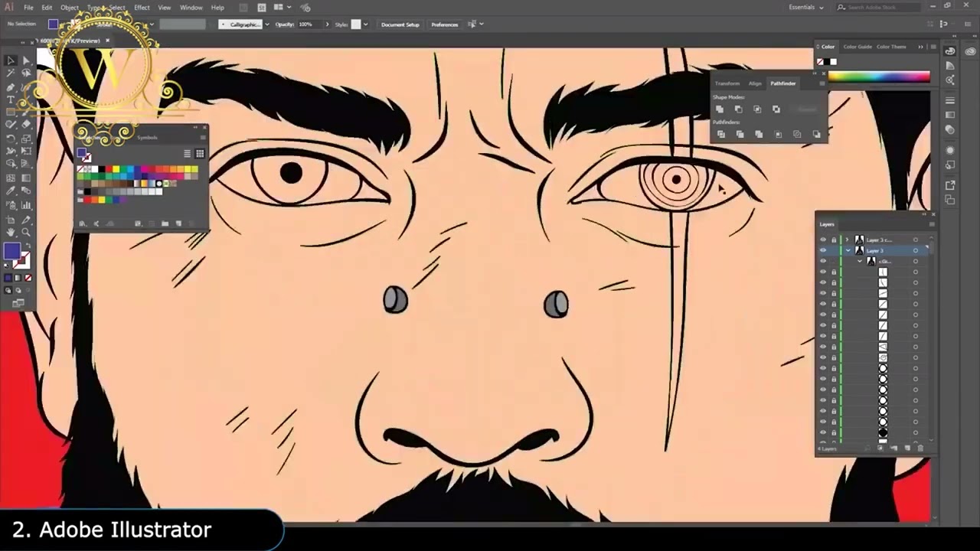Open the Opacity arrow flyout
This screenshot has width=980, height=551.
(328, 24)
